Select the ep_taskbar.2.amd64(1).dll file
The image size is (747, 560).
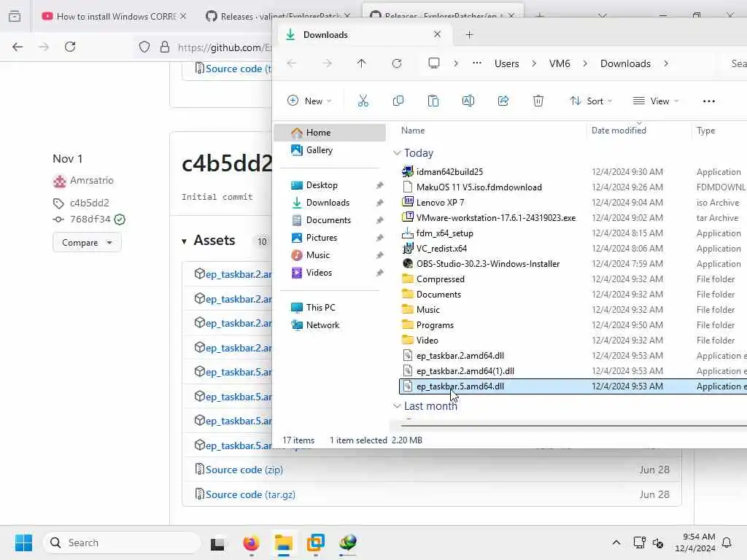tap(465, 371)
